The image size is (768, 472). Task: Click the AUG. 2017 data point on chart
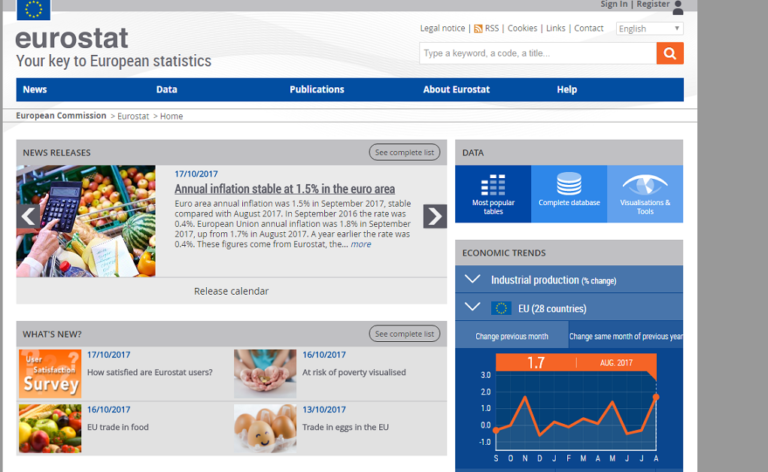click(x=656, y=397)
